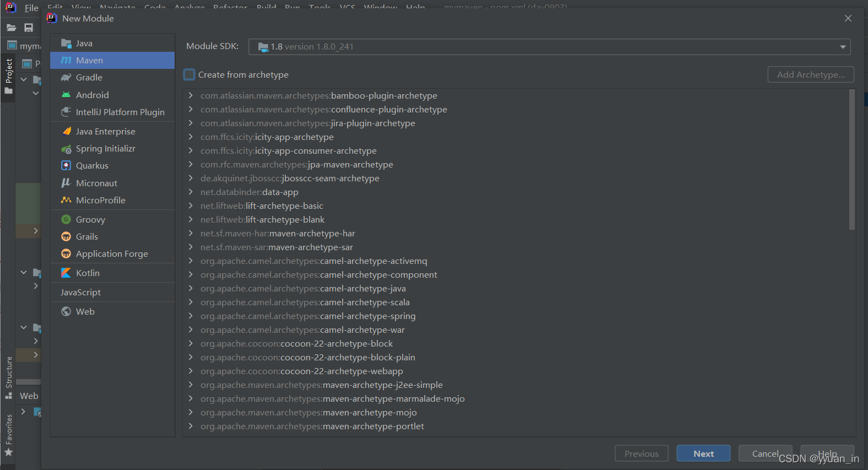868x470 pixels.
Task: Choose the Groovy icon
Action: coord(66,219)
